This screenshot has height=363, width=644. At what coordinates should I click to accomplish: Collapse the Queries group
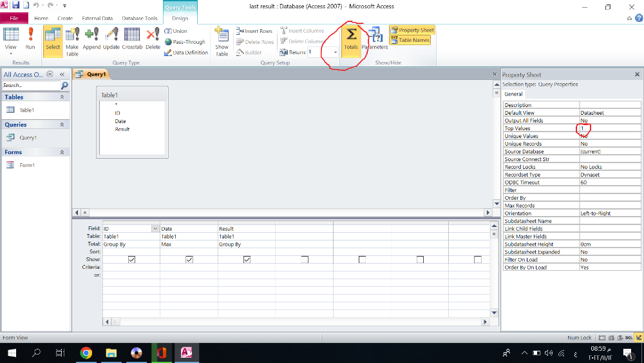pos(62,124)
